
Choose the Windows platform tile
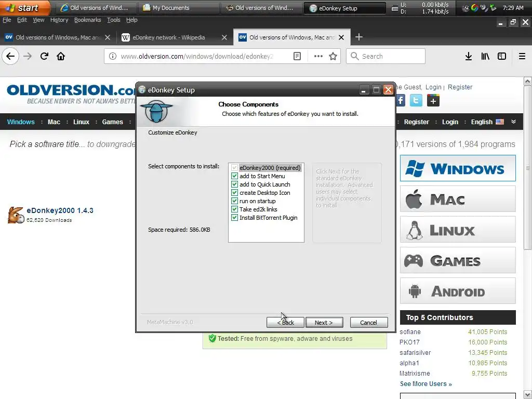point(458,168)
